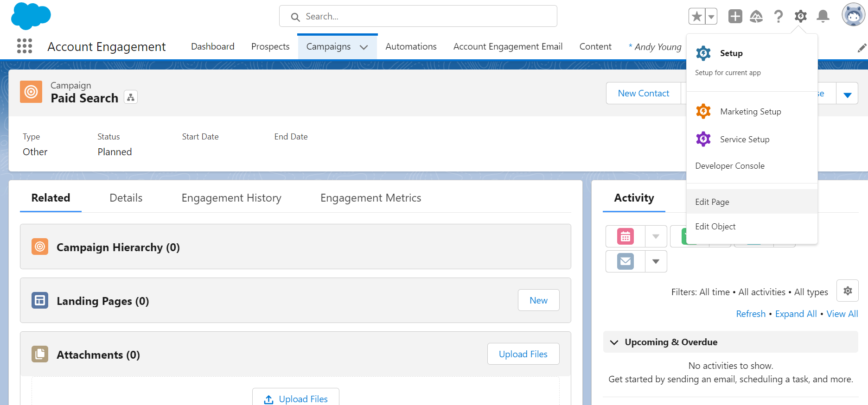868x405 pixels.
Task: Click New in Landing Pages list
Action: 538,300
